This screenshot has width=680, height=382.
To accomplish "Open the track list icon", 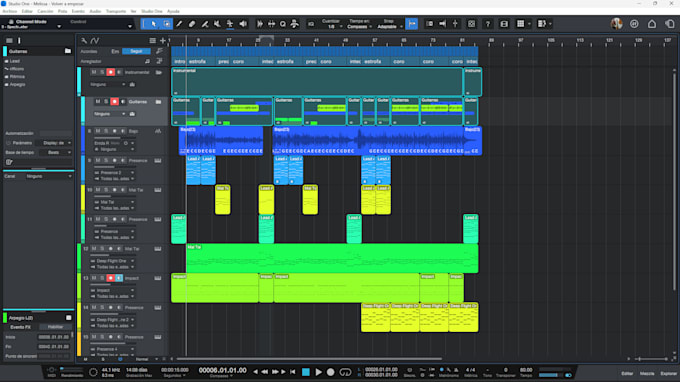I will pyautogui.click(x=152, y=40).
